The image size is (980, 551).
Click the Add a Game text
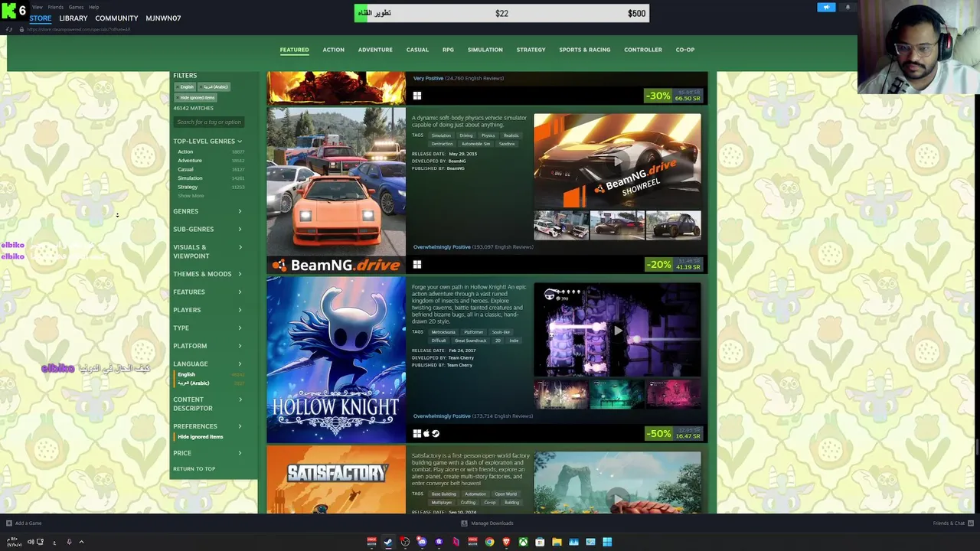tap(28, 523)
